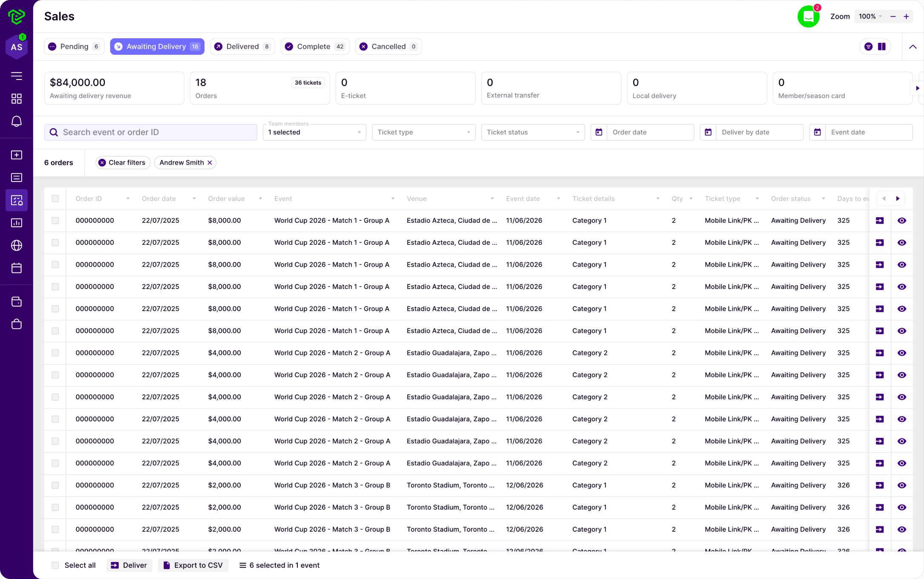The height and width of the screenshot is (579, 924).
Task: Focus the Search event or order ID field
Action: pyautogui.click(x=151, y=132)
